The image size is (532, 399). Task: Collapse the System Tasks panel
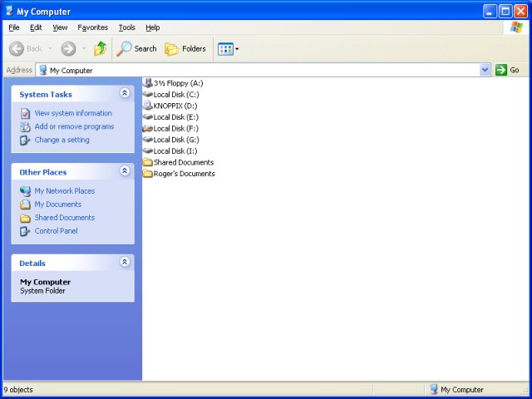(125, 94)
